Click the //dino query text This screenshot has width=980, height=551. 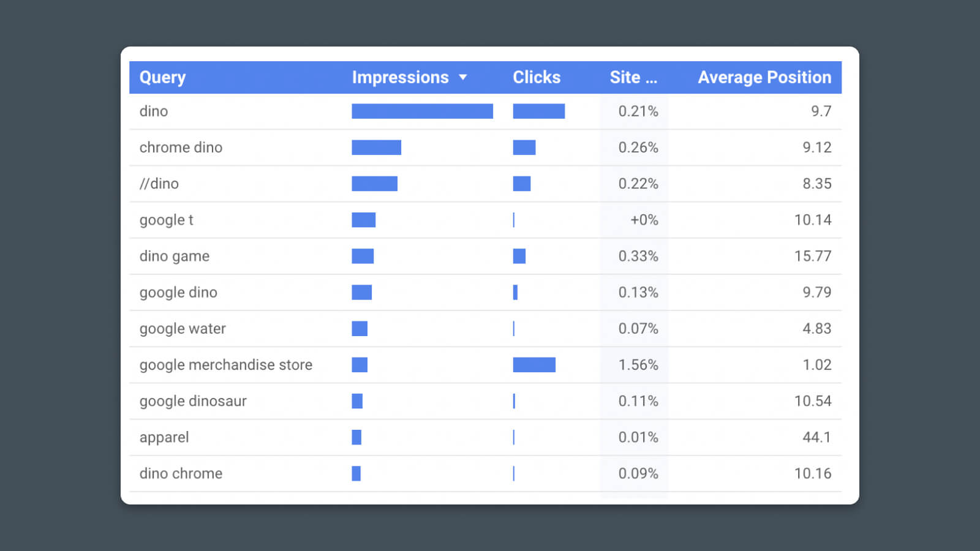pyautogui.click(x=159, y=184)
